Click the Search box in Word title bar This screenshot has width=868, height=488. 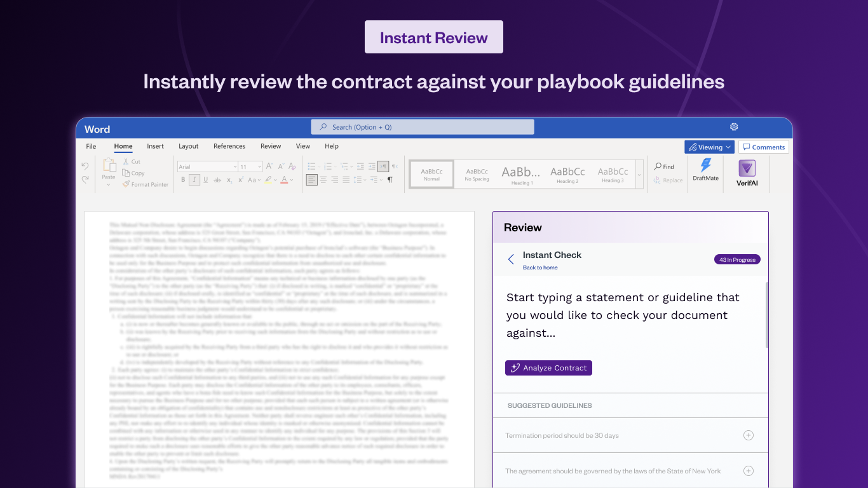[x=423, y=127]
